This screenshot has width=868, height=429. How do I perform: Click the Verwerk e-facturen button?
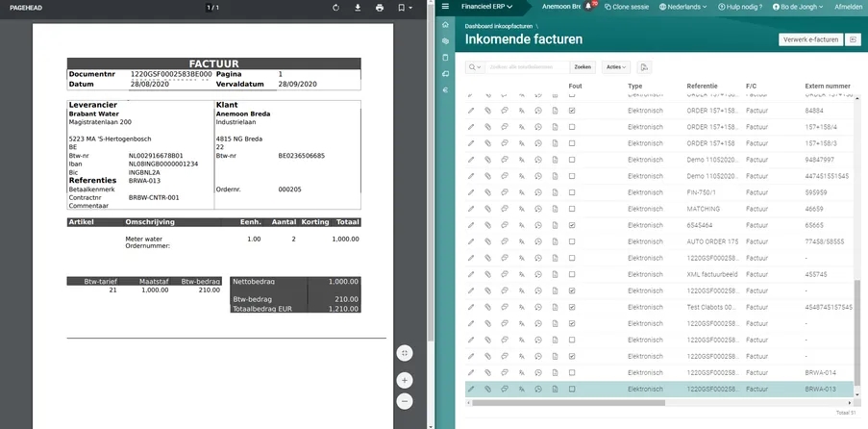[x=809, y=39]
